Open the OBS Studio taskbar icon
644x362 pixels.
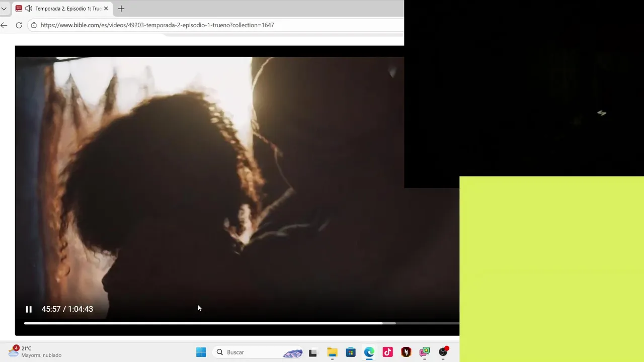(443, 352)
